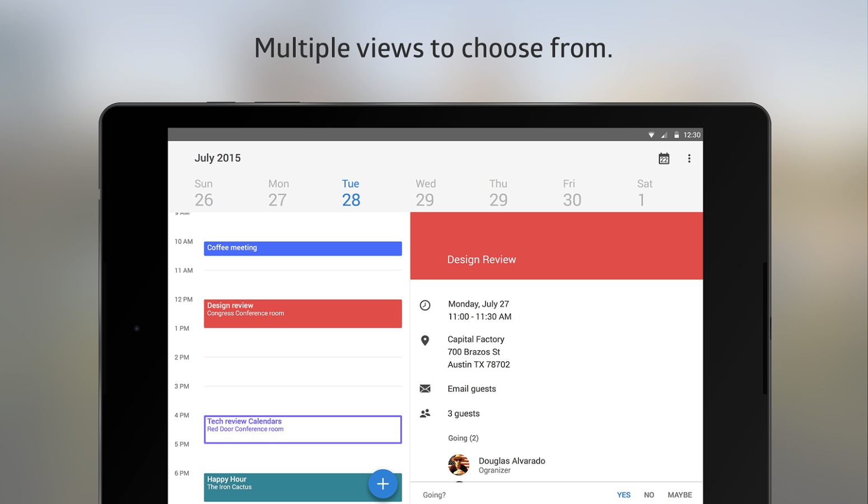Viewport: 868px width, 504px height.
Task: Respond YES to the Going prompt
Action: [623, 495]
